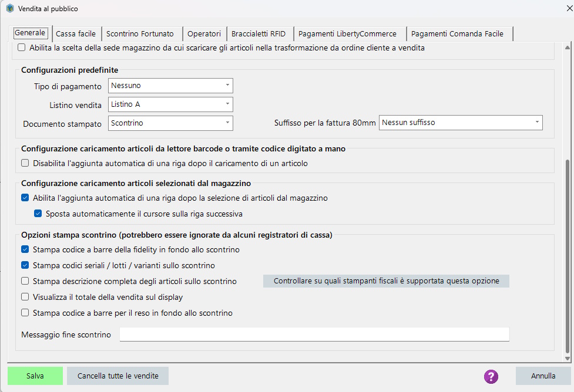
Task: Select the Generale tab
Action: pos(30,33)
